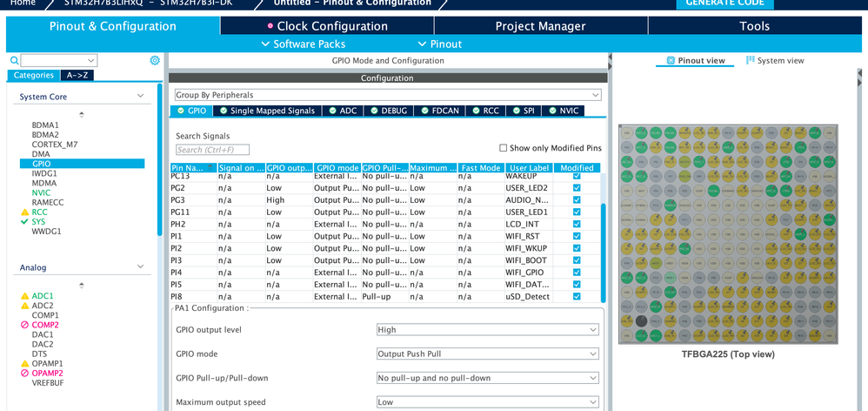Click the disabled icon beside OPAMP2
Image resolution: width=868 pixels, height=411 pixels.
(24, 374)
